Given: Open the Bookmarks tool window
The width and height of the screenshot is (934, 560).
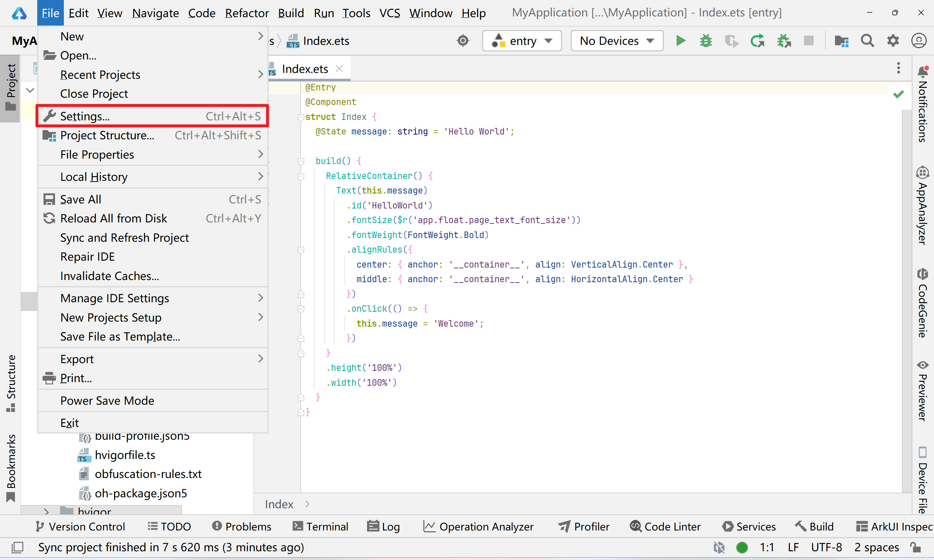Looking at the screenshot, I should [11, 468].
